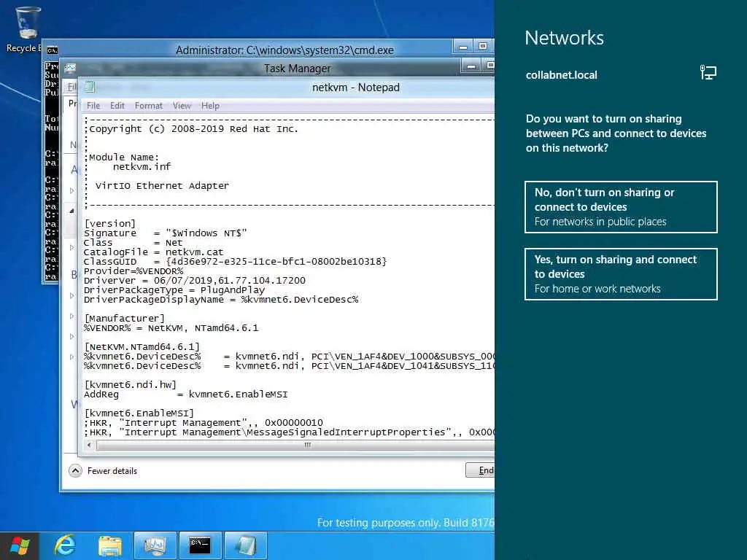The width and height of the screenshot is (747, 560).
Task: Open the Notepad Edit menu
Action: tap(117, 106)
